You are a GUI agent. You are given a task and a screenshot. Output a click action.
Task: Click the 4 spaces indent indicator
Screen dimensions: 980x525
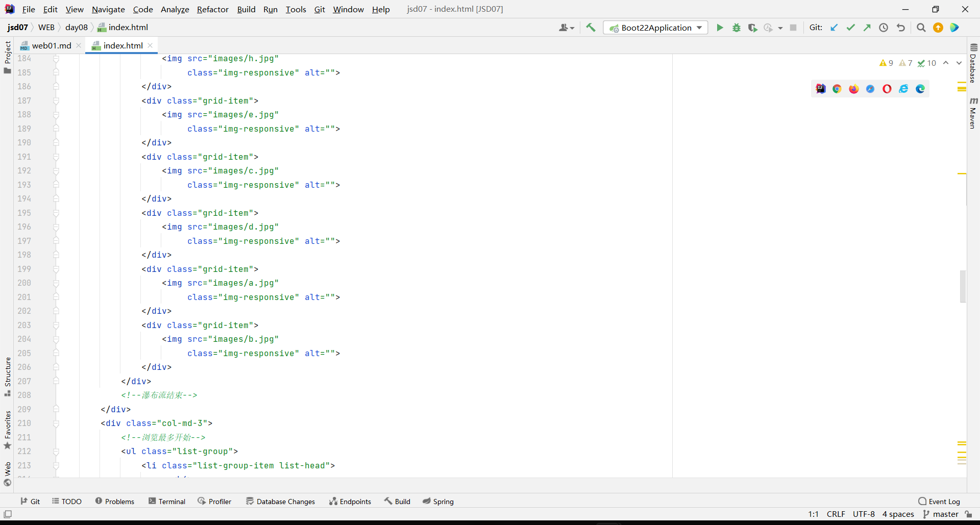[x=898, y=514]
